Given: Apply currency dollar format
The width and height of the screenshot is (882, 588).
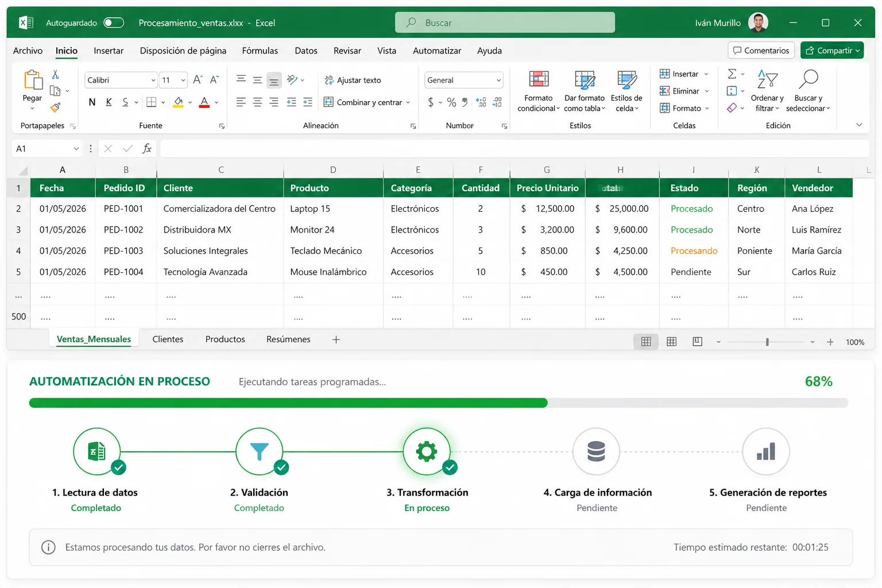Looking at the screenshot, I should click(431, 102).
